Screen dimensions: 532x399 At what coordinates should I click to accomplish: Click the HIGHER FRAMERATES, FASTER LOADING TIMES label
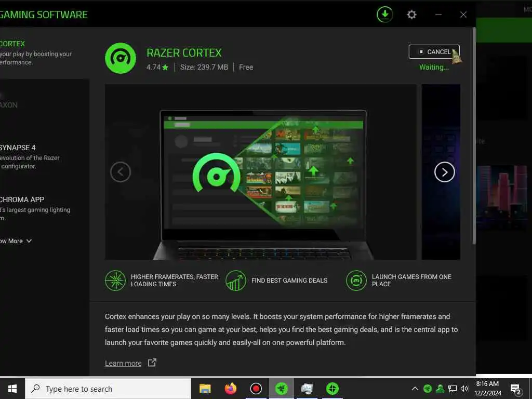(x=175, y=281)
